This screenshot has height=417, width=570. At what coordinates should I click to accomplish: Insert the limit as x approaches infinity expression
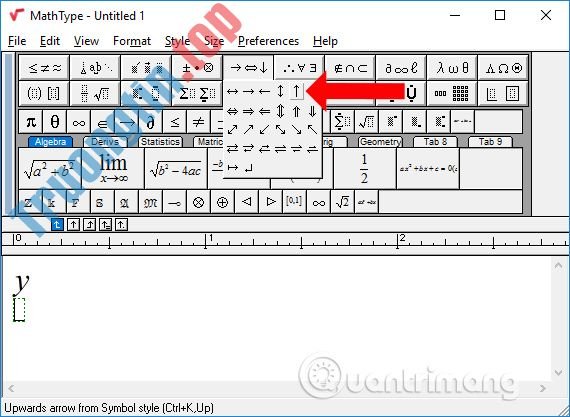point(113,169)
